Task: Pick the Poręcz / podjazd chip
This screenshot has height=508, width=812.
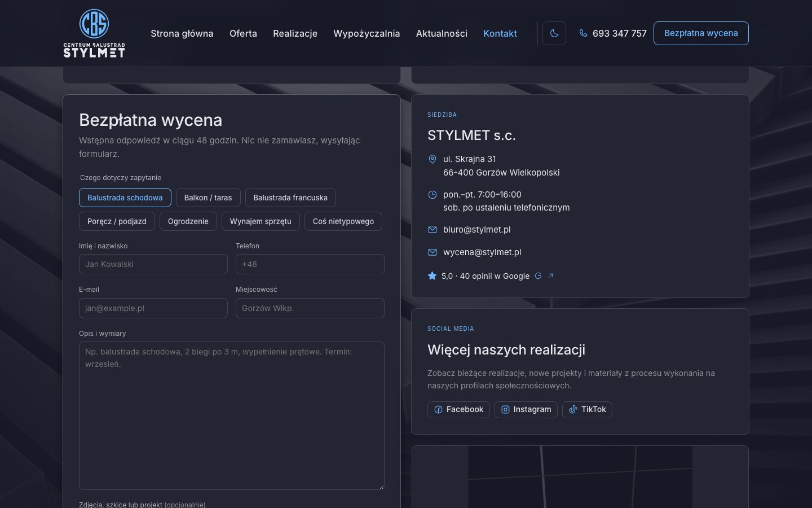Action: 117,221
